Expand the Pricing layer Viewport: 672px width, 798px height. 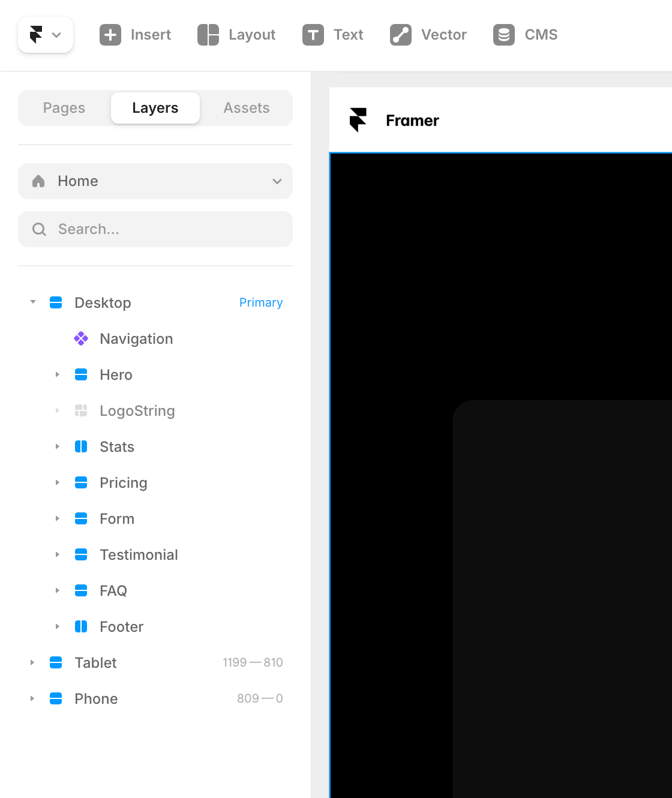point(58,482)
